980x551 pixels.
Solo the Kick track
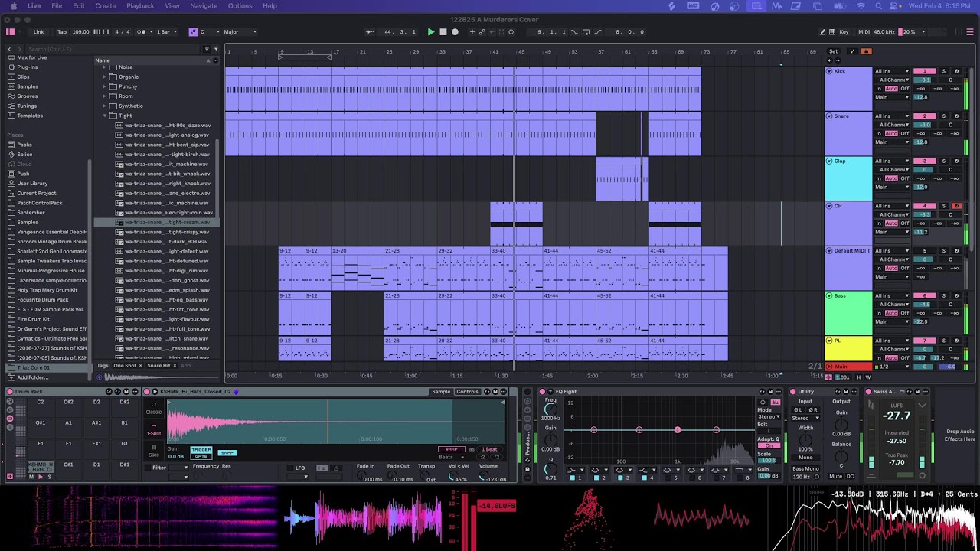pyautogui.click(x=943, y=71)
